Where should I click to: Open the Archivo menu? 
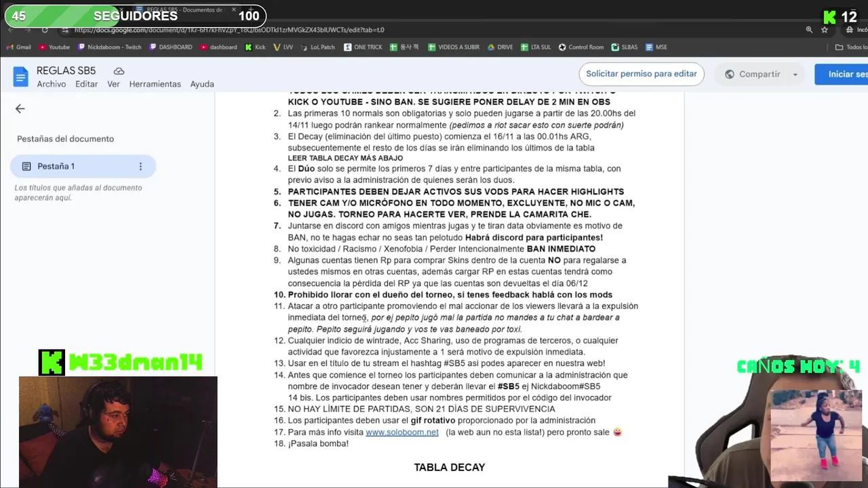(x=52, y=84)
